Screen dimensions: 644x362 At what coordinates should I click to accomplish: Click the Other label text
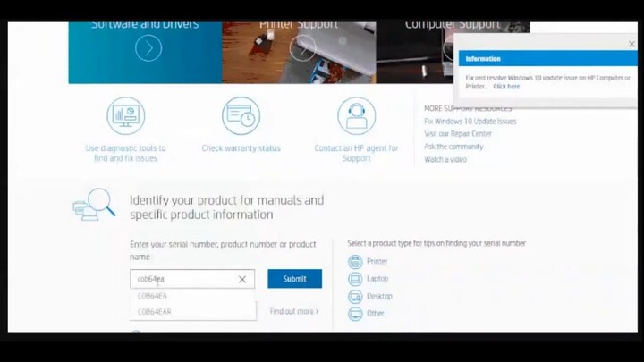pos(376,313)
